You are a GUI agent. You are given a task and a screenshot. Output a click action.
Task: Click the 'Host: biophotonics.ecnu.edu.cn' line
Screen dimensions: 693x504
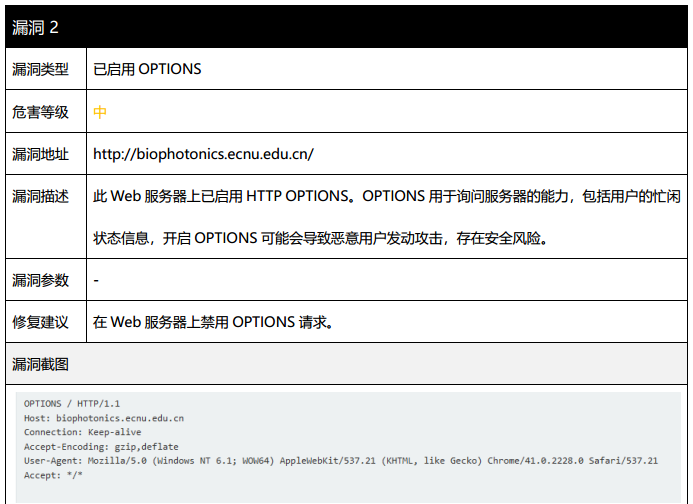[x=104, y=418]
